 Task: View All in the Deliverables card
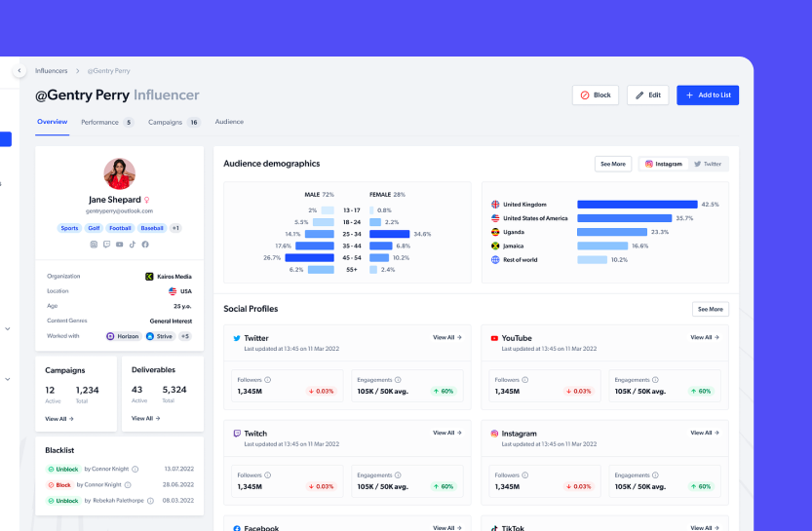(x=146, y=418)
